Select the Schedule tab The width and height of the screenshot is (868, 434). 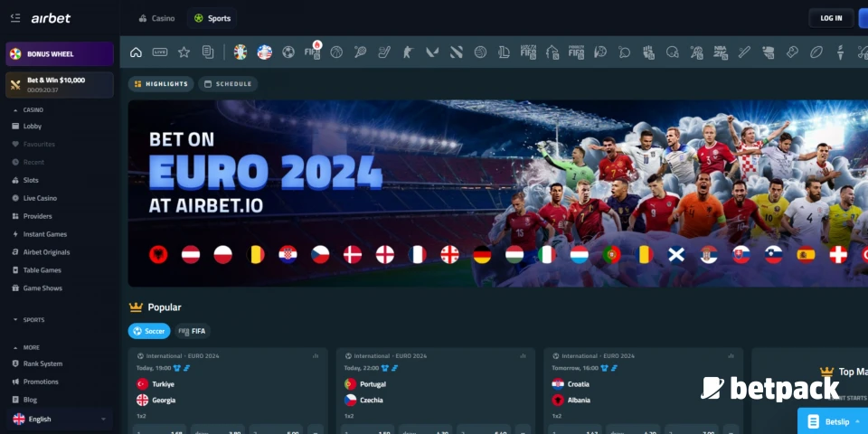[228, 84]
